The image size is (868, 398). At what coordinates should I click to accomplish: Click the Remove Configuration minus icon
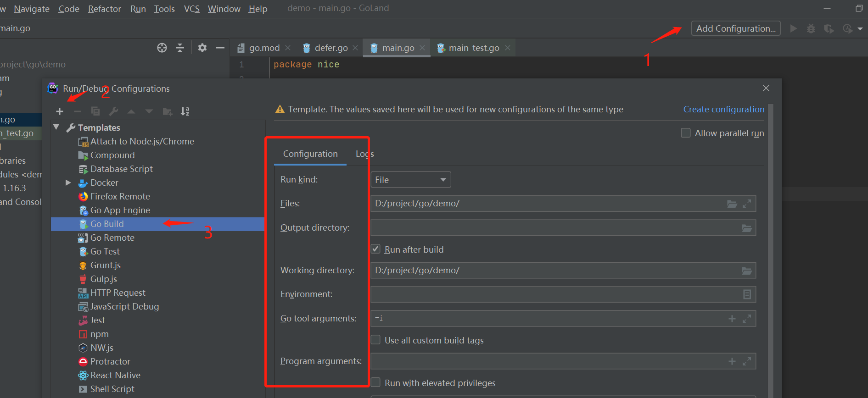pos(78,111)
